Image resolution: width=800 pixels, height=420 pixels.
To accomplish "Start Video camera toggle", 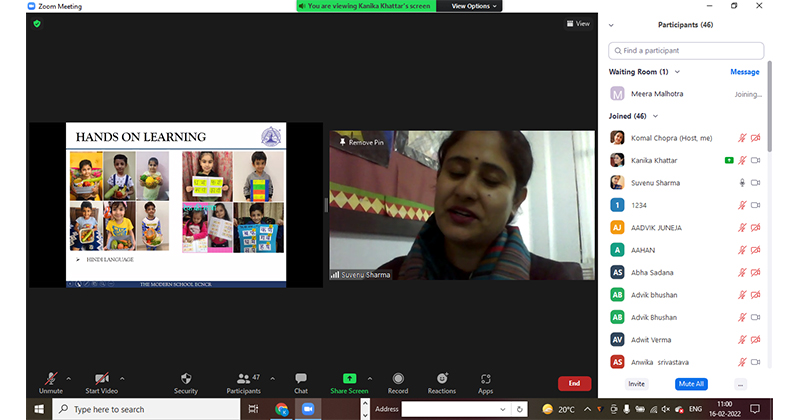I will (101, 379).
